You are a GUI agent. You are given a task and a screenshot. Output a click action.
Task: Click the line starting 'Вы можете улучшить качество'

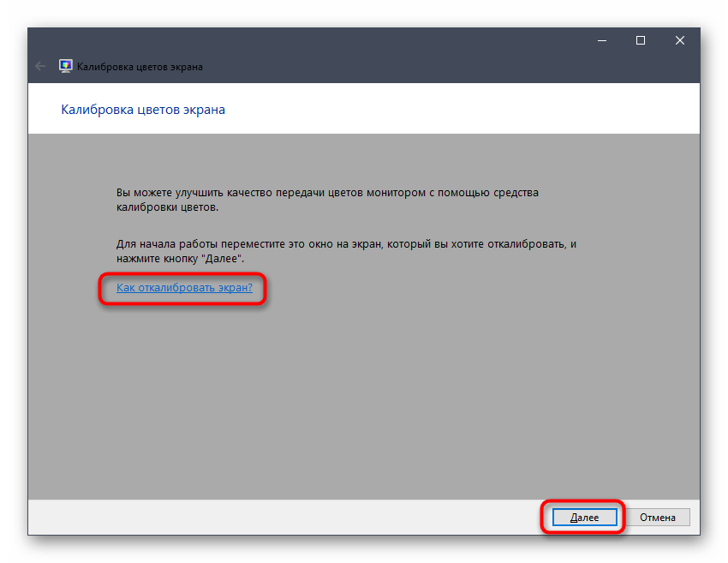tap(327, 193)
